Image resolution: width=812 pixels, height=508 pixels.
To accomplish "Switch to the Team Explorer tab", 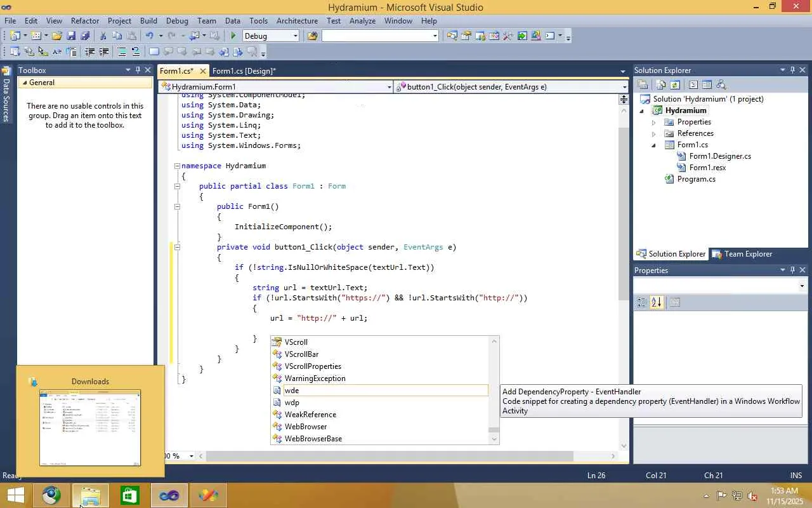I will tap(742, 254).
